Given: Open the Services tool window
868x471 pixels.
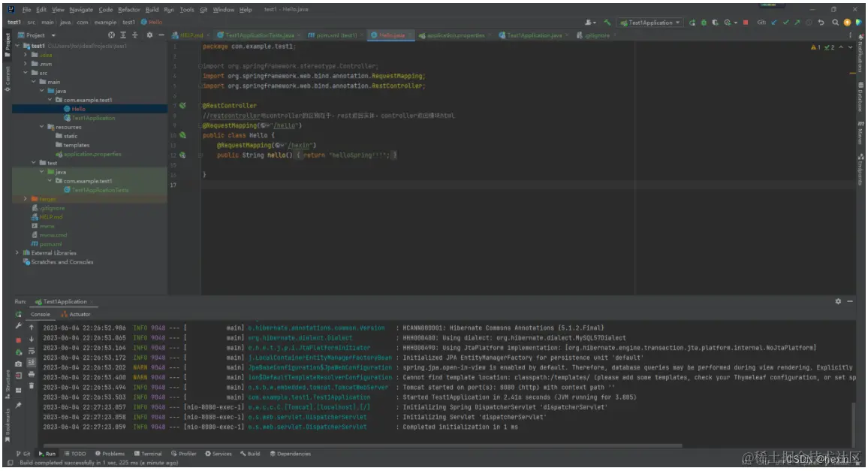Looking at the screenshot, I should click(x=218, y=453).
